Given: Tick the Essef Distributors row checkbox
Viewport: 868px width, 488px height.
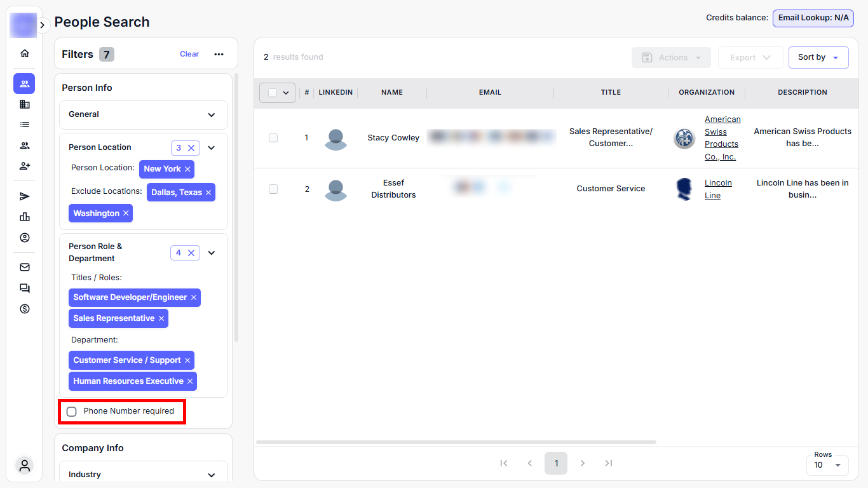Looking at the screenshot, I should click(x=273, y=189).
